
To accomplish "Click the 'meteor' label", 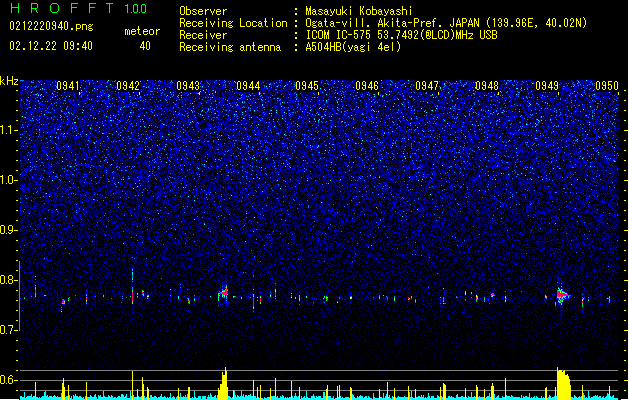I will click(142, 31).
